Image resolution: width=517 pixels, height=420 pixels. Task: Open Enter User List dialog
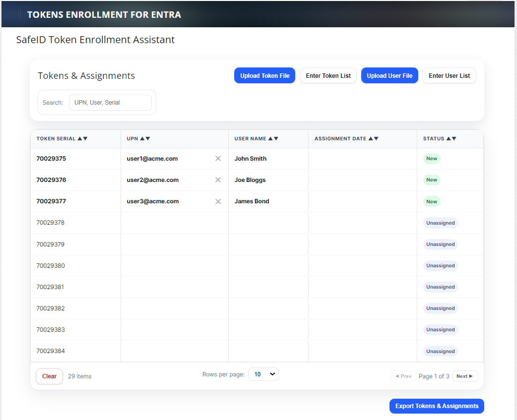[x=449, y=76]
